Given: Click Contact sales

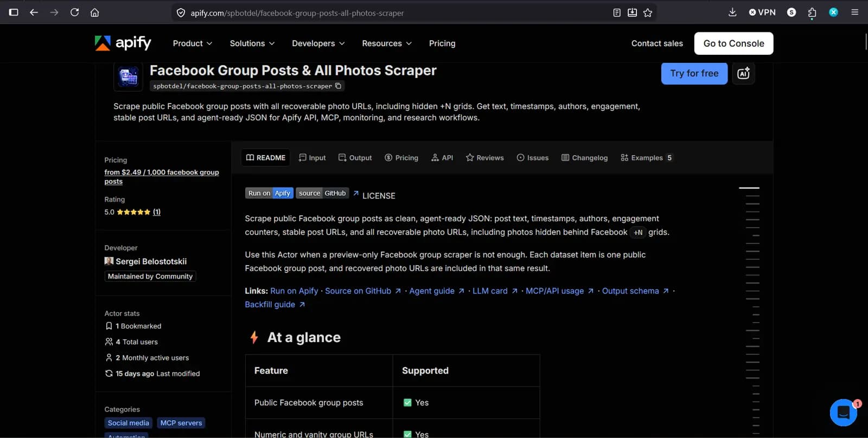Looking at the screenshot, I should pyautogui.click(x=657, y=43).
